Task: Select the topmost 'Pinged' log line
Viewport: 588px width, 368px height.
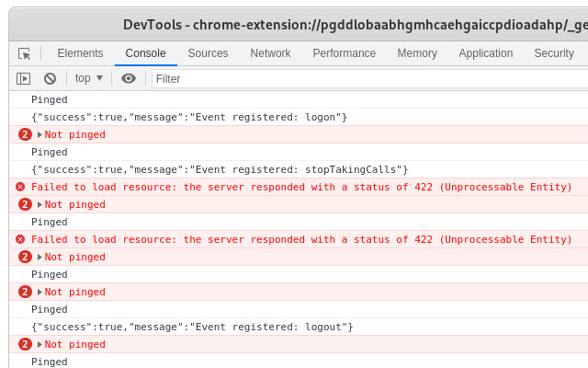Action: 50,100
